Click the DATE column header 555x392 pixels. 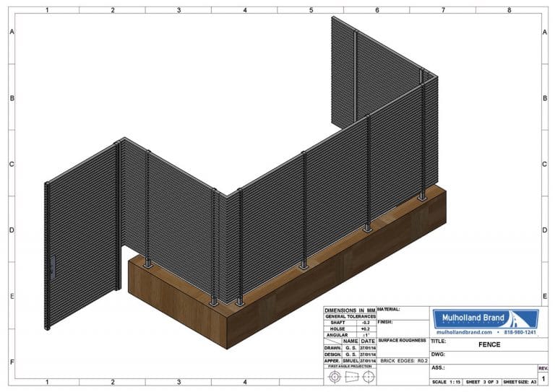368,341
